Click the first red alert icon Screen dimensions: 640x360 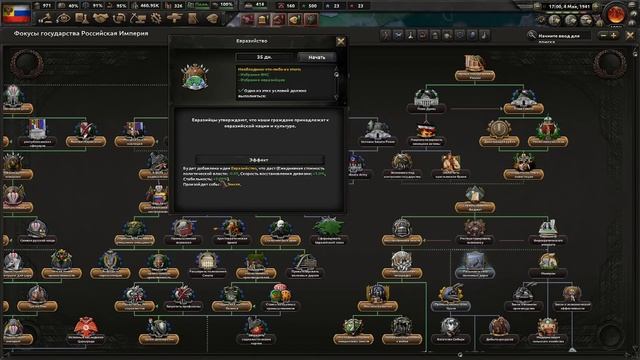(x=247, y=19)
